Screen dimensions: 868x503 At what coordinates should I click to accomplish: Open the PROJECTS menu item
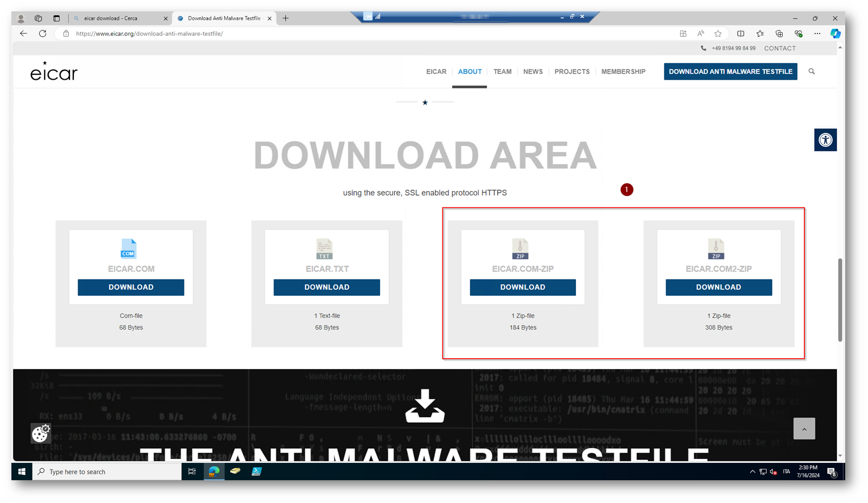(572, 72)
